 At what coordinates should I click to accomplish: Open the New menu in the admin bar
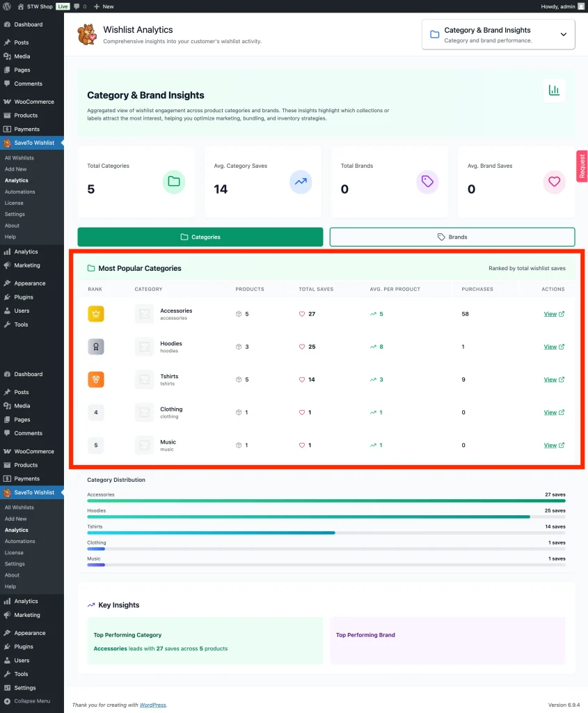pyautogui.click(x=103, y=6)
